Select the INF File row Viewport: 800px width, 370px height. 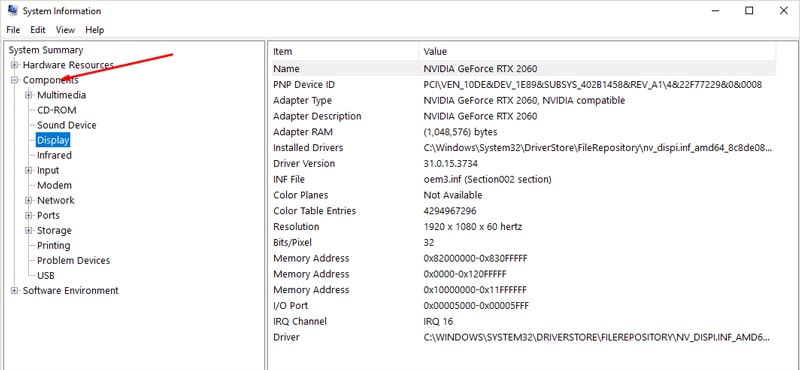point(522,179)
